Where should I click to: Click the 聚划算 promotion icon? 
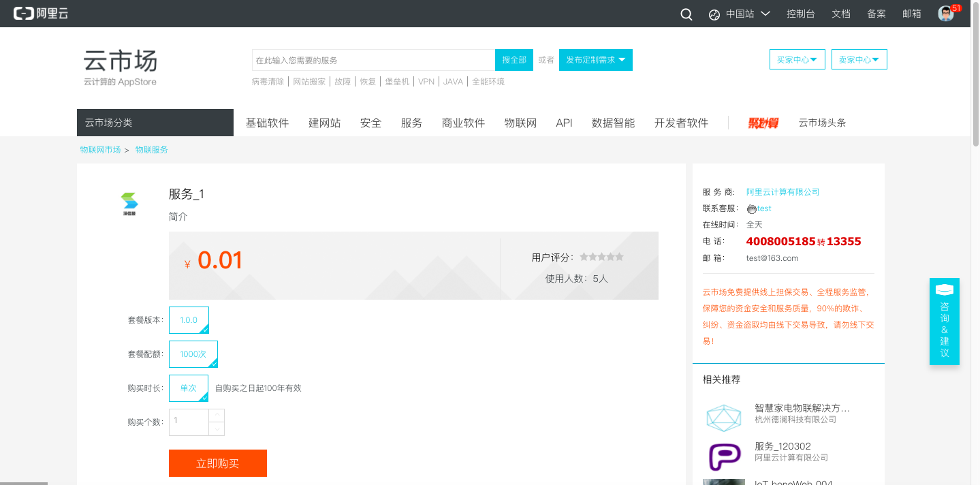[763, 123]
